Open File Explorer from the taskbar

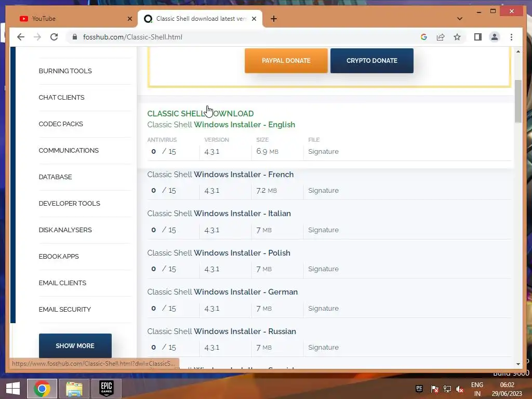click(74, 389)
